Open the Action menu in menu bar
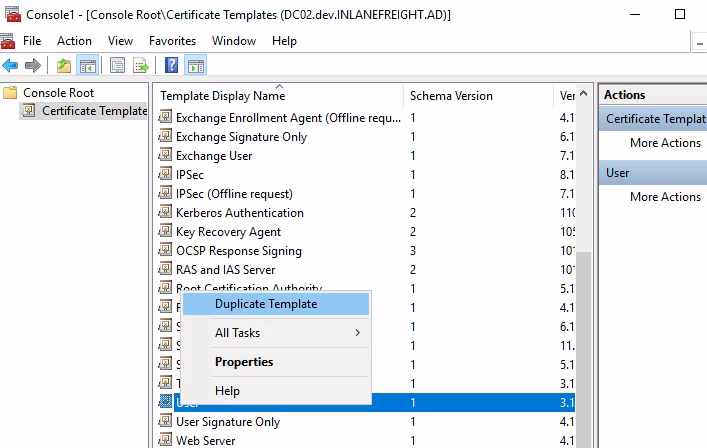This screenshot has width=707, height=448. tap(74, 41)
